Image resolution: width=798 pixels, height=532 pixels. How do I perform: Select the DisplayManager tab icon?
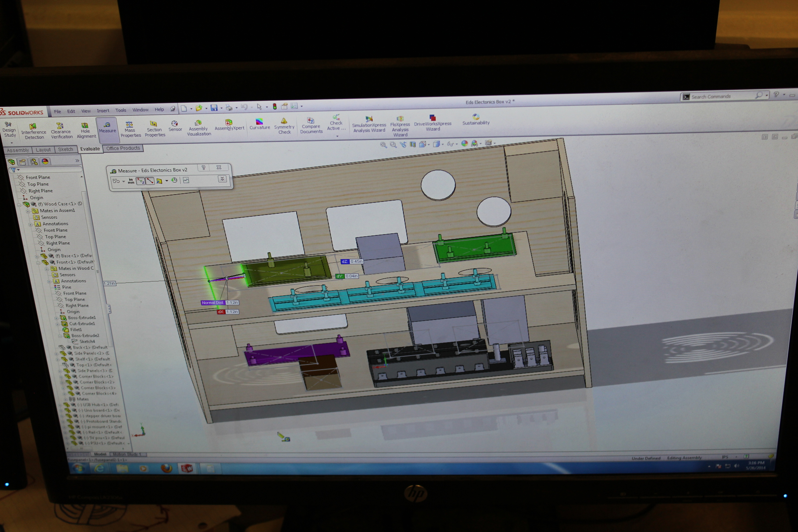pyautogui.click(x=45, y=161)
